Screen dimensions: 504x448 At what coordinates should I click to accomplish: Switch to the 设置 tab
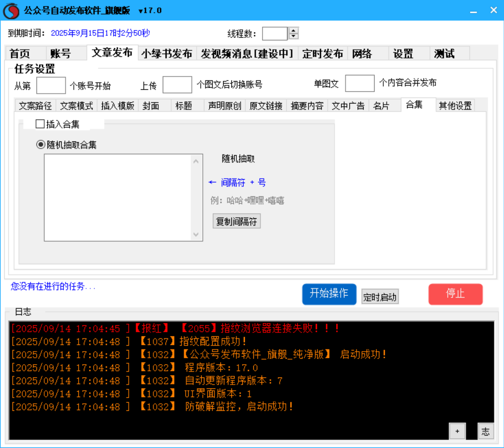point(403,53)
